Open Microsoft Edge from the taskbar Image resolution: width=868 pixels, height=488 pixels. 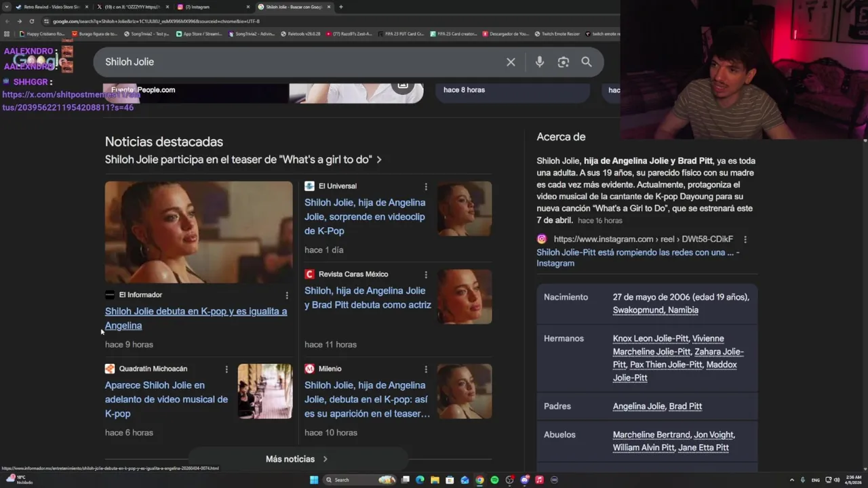(x=420, y=480)
